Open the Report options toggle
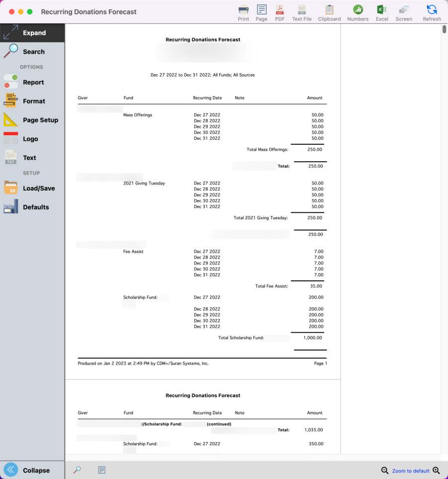 coord(11,82)
